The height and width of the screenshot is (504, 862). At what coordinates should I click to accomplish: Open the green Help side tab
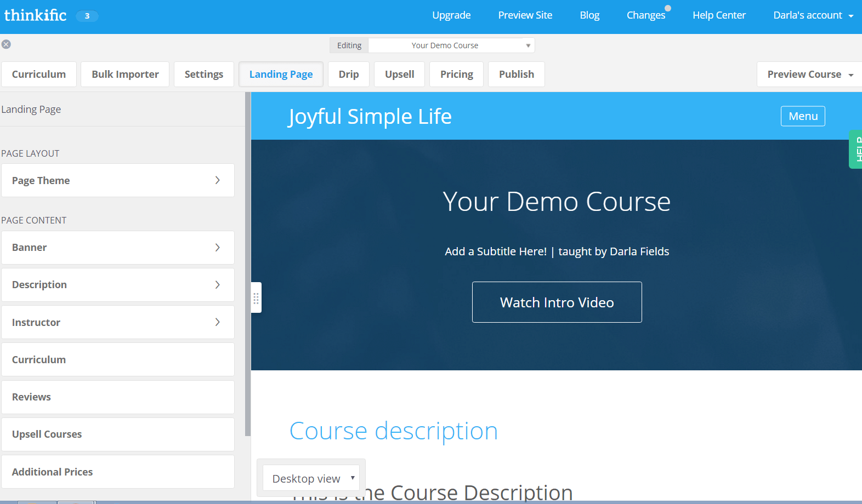(856, 149)
